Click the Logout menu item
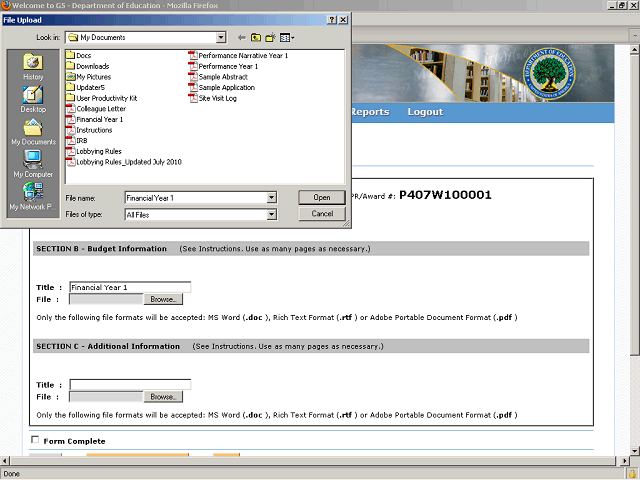This screenshot has width=640, height=480. tap(425, 112)
